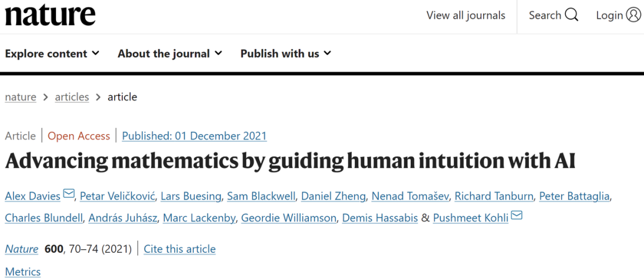Open View all journals
The width and height of the screenshot is (644, 279).
click(x=466, y=15)
